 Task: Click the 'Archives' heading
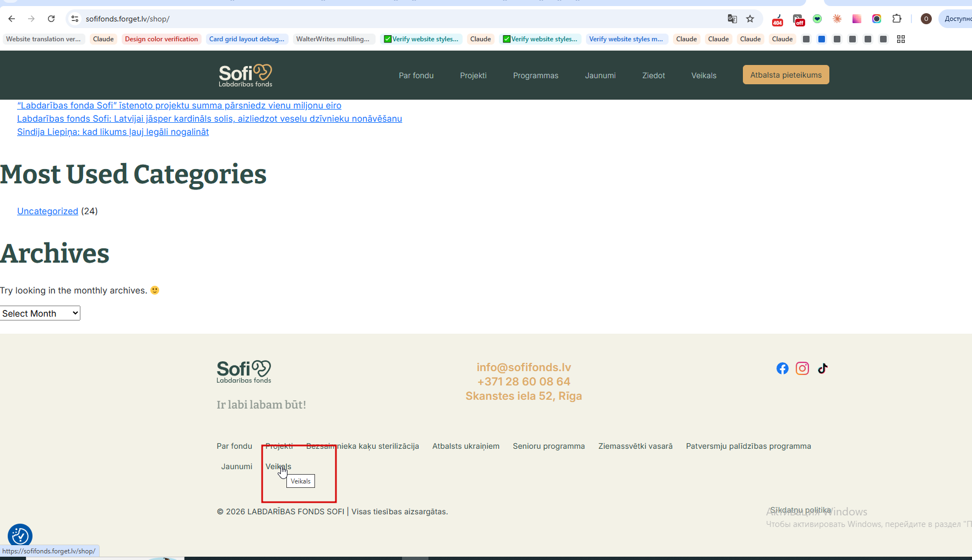pos(55,254)
